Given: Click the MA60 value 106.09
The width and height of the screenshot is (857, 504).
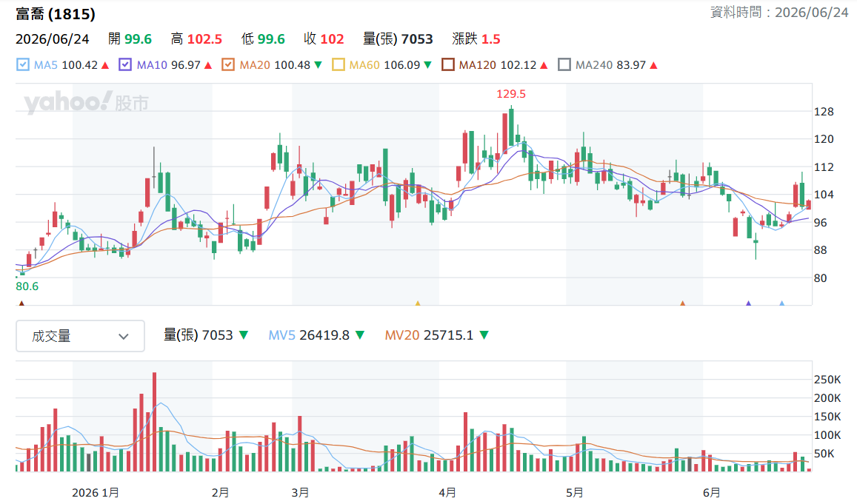Looking at the screenshot, I should (402, 65).
